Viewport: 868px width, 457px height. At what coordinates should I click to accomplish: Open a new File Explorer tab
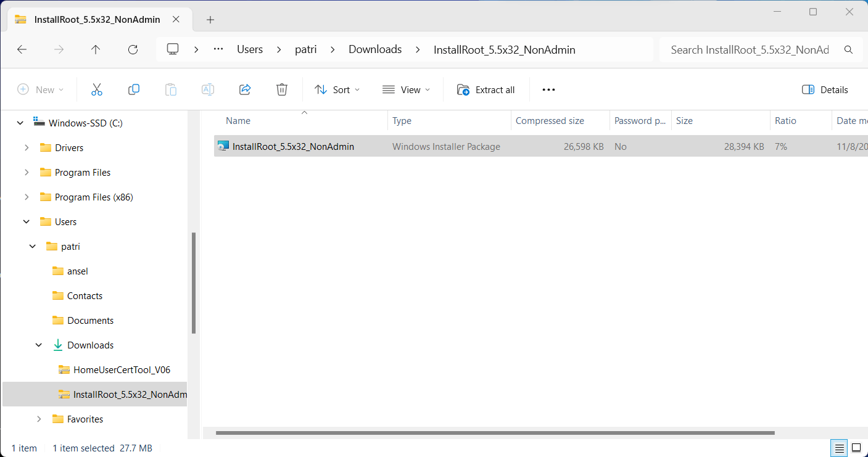pyautogui.click(x=210, y=19)
